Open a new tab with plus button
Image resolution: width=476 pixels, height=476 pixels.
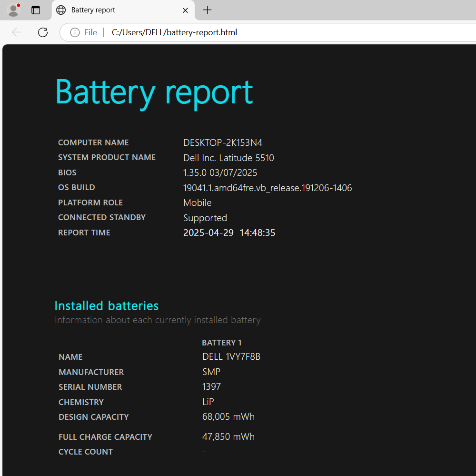[x=207, y=10]
